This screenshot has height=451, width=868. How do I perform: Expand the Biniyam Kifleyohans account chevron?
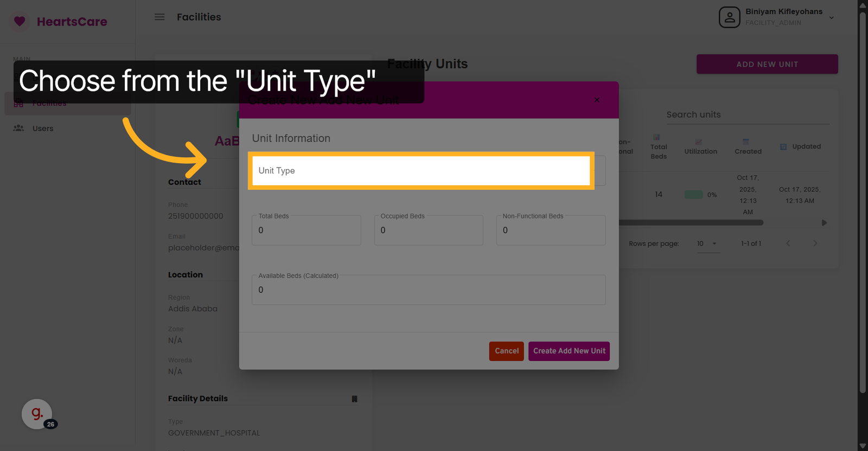click(832, 18)
